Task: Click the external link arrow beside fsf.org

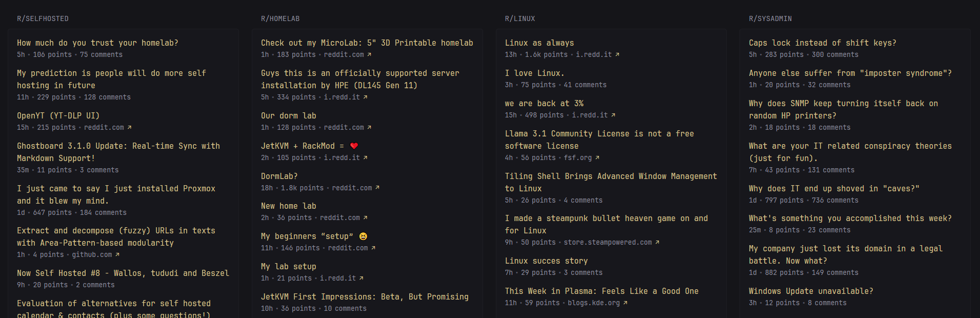Action: [597, 158]
